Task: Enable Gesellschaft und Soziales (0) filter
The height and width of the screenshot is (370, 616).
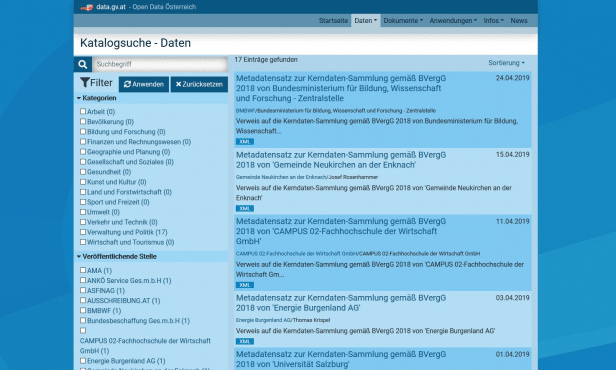Action: [83, 162]
